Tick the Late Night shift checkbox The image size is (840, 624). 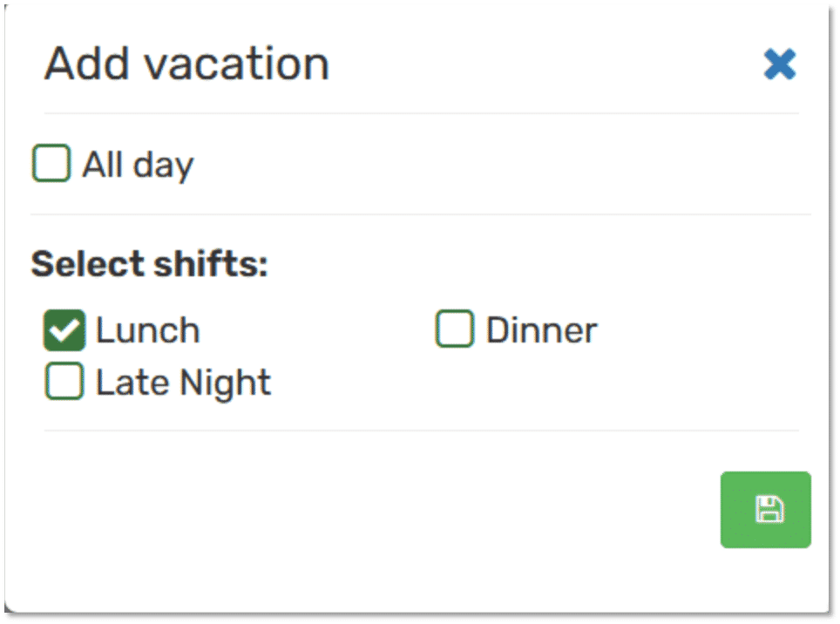click(x=64, y=382)
